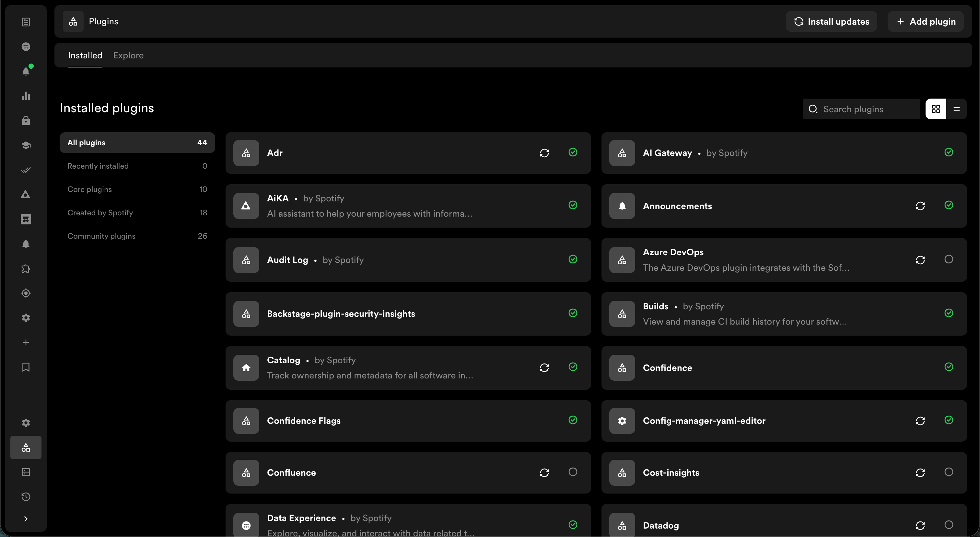Click the refresh icon on Confluence card
Screen dimensions: 980x537
544,473
